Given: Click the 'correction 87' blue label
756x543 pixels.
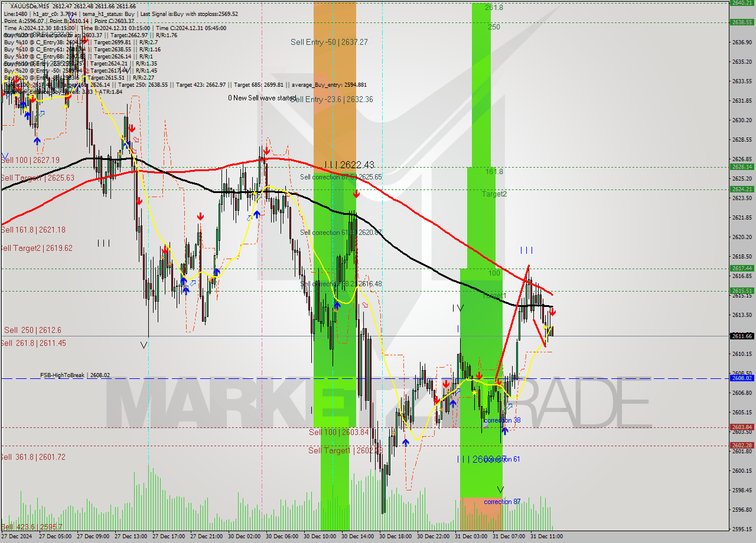Looking at the screenshot, I should pos(502,502).
